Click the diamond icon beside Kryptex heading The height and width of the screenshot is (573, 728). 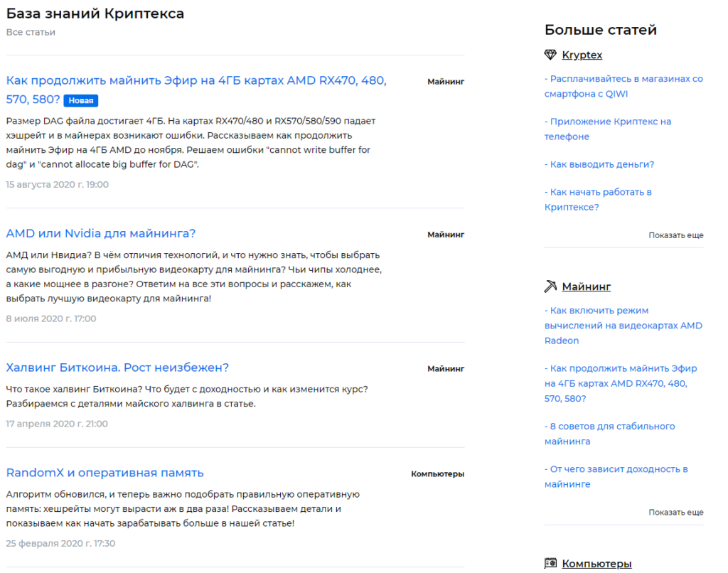550,55
